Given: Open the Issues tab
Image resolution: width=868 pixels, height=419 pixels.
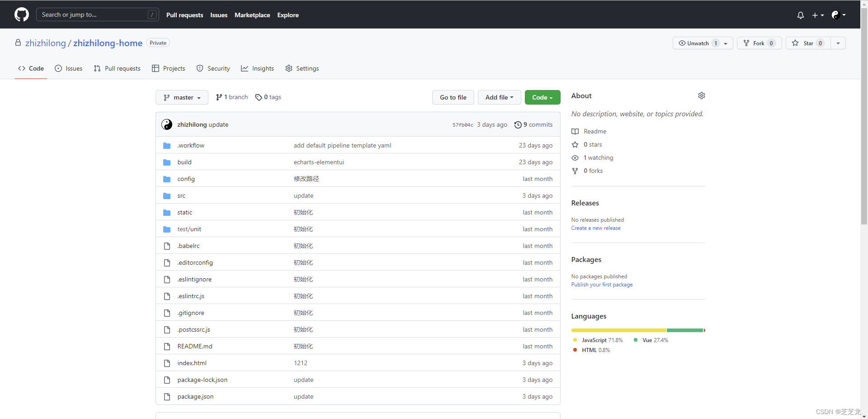Looking at the screenshot, I should 69,69.
